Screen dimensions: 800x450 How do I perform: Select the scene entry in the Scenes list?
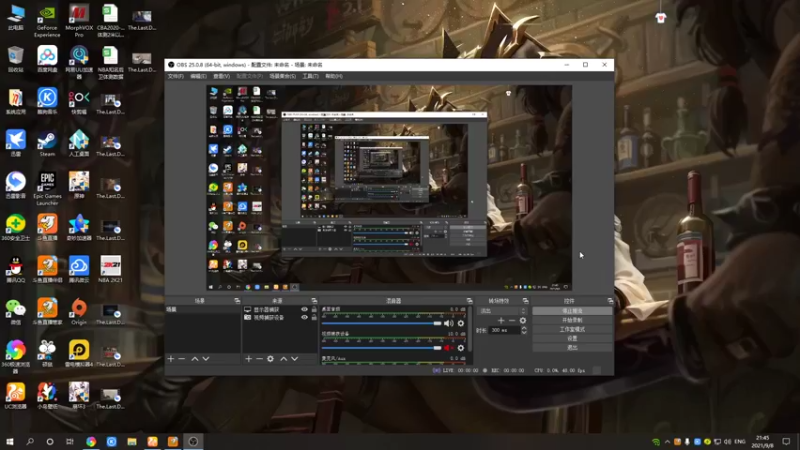pos(203,310)
